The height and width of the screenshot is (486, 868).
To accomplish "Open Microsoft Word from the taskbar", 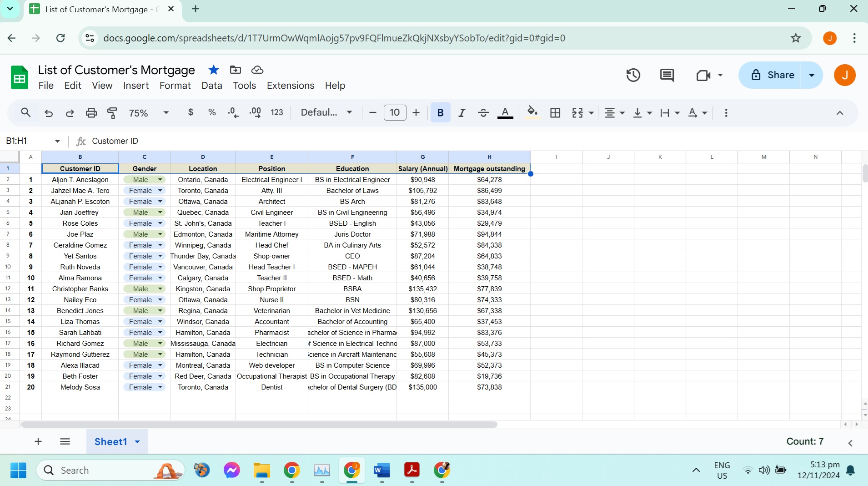I will click(x=382, y=470).
